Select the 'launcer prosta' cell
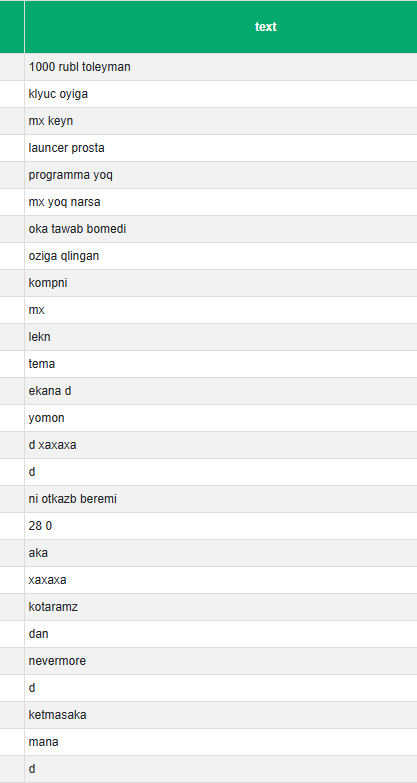This screenshot has height=783, width=417. (221, 148)
